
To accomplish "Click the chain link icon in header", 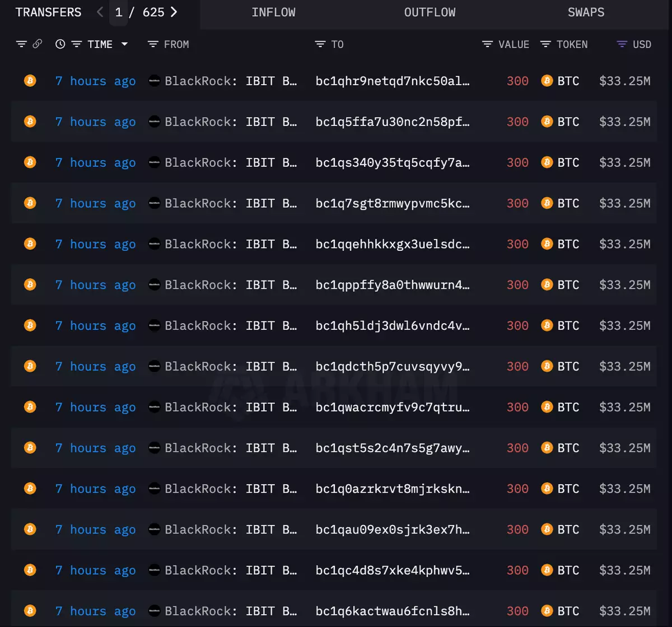I will click(38, 44).
